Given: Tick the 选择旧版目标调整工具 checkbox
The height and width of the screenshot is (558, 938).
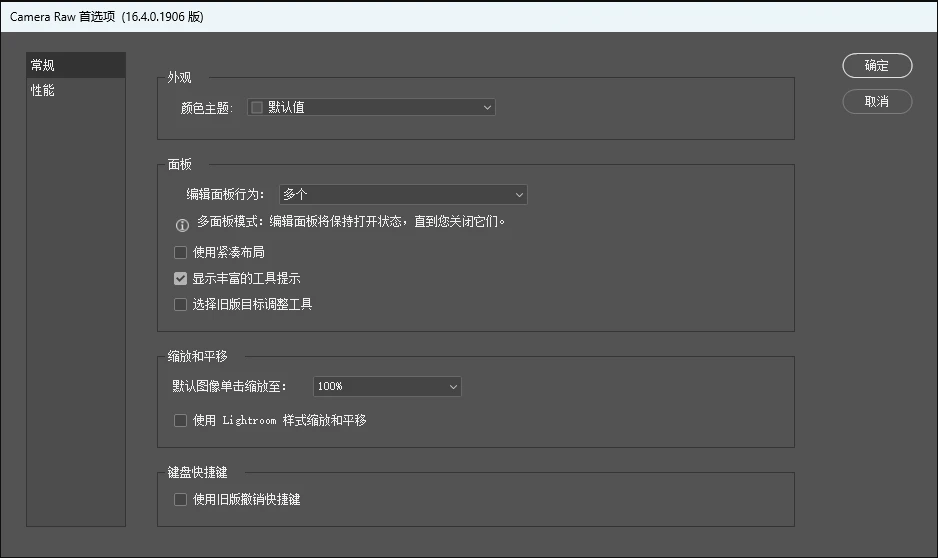Looking at the screenshot, I should [180, 304].
